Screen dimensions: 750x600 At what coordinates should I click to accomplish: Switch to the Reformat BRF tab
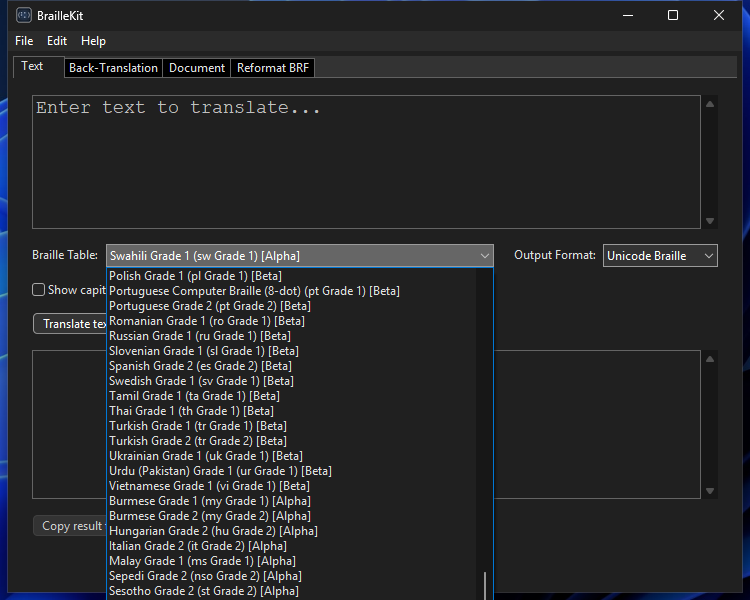coord(273,68)
